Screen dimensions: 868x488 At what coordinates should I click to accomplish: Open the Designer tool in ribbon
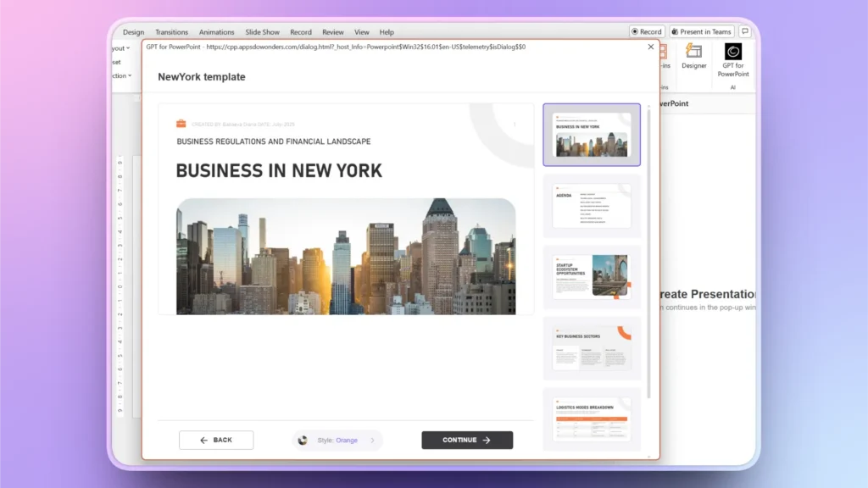(693, 57)
